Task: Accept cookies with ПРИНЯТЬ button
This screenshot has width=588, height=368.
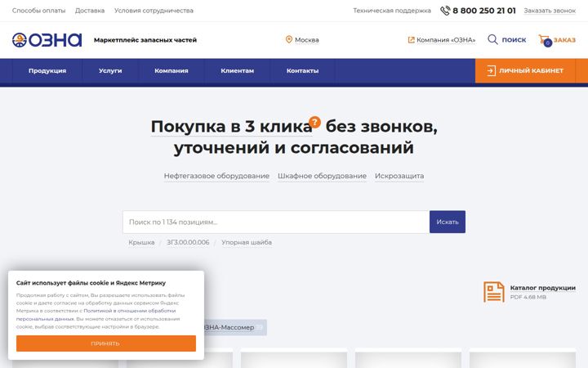Action: tap(105, 343)
